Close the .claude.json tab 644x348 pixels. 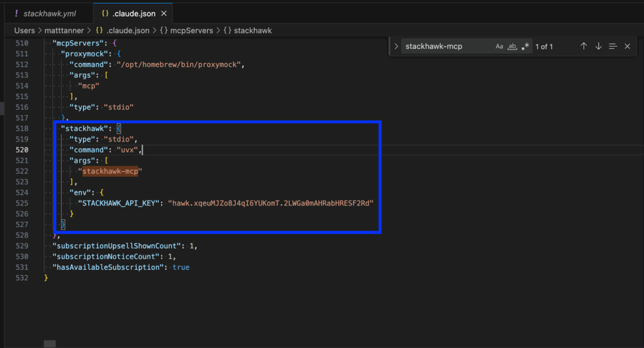coord(164,13)
